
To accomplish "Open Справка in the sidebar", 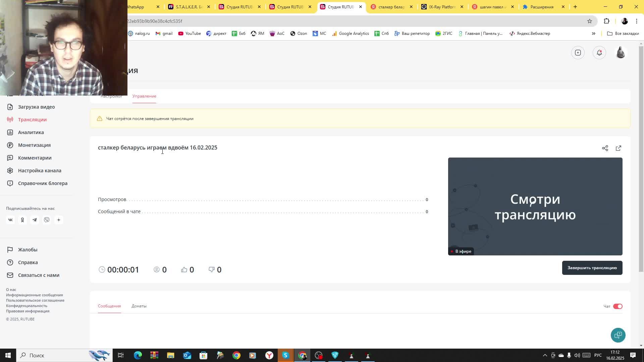I will click(x=28, y=262).
